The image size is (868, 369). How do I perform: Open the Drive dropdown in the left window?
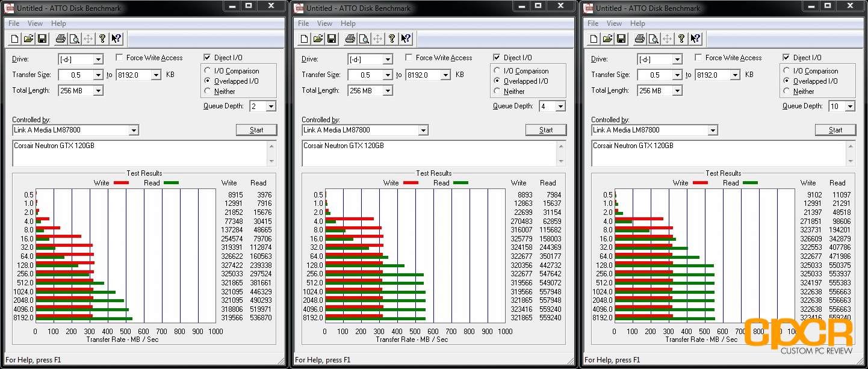pyautogui.click(x=98, y=60)
